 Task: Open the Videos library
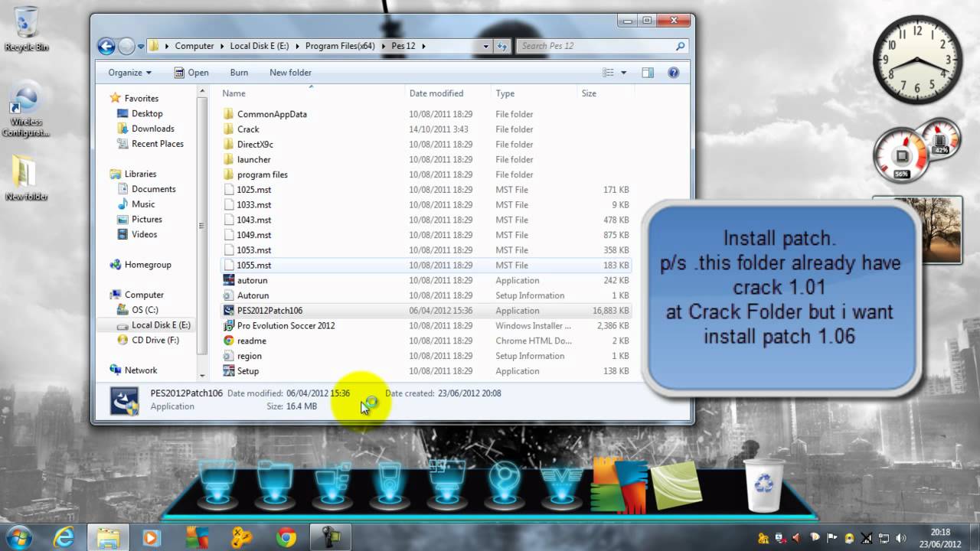pyautogui.click(x=144, y=235)
